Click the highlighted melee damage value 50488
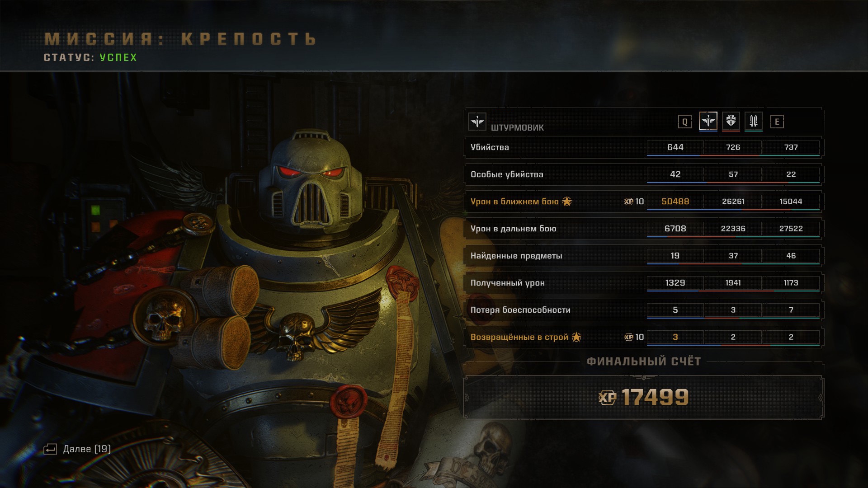The width and height of the screenshot is (868, 488). pyautogui.click(x=675, y=202)
